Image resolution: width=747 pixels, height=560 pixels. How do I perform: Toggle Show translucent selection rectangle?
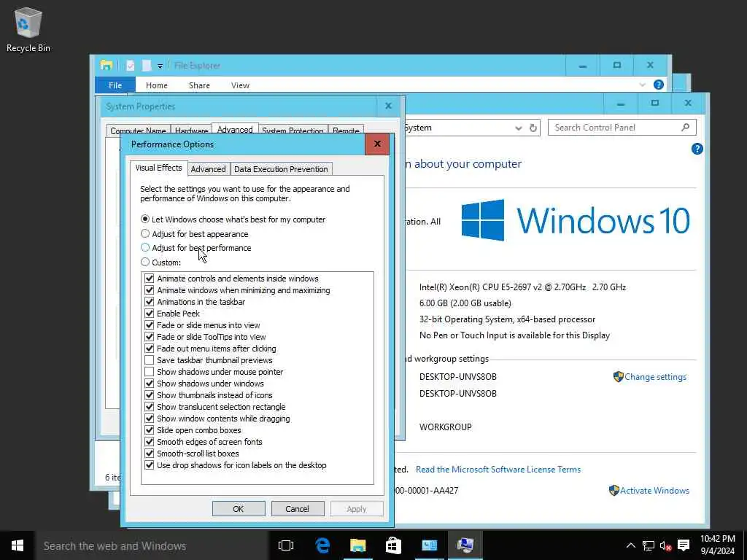pos(149,407)
